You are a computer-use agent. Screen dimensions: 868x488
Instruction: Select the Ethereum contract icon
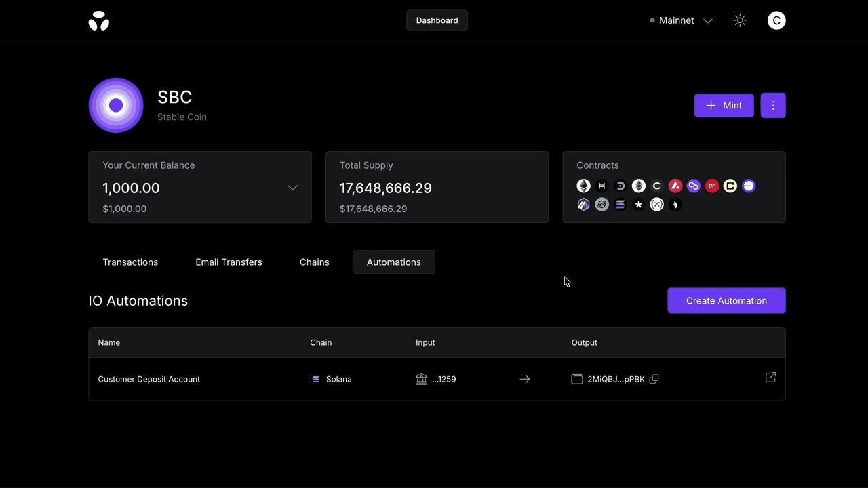click(583, 186)
